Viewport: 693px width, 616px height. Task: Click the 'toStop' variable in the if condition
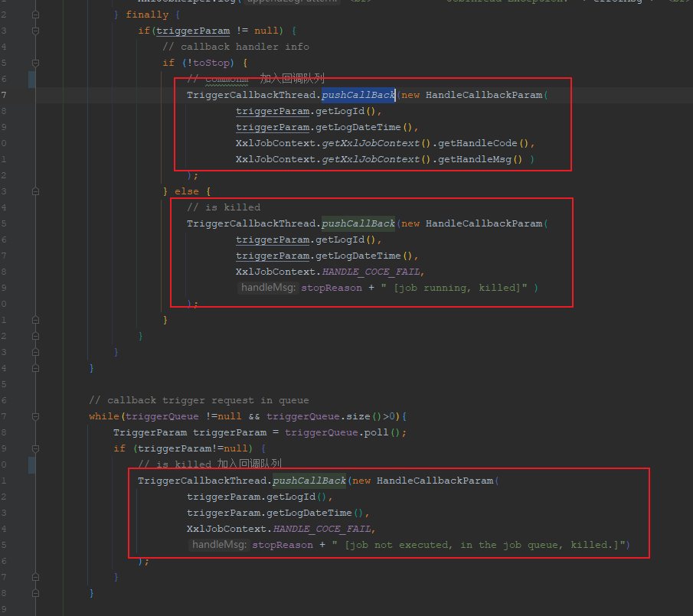(211, 63)
